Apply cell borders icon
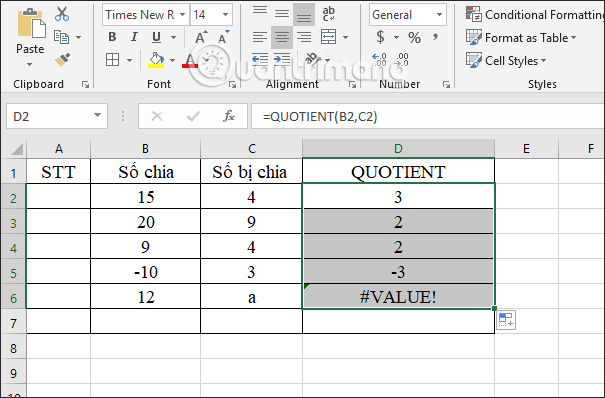605x398 pixels. pos(112,60)
